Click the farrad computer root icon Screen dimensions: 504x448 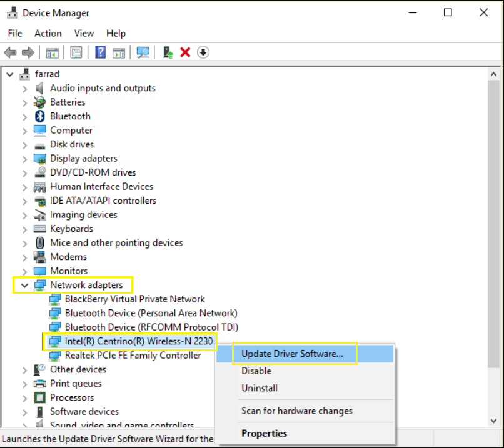click(x=25, y=74)
